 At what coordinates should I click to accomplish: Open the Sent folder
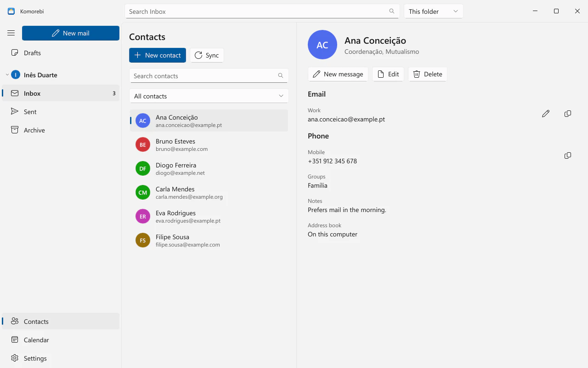[x=61, y=112]
